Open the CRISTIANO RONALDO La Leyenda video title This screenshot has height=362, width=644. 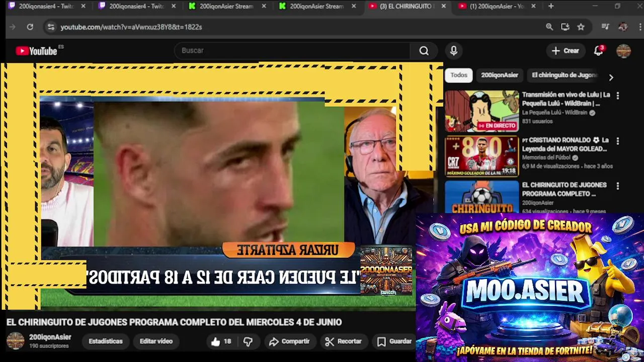point(566,144)
